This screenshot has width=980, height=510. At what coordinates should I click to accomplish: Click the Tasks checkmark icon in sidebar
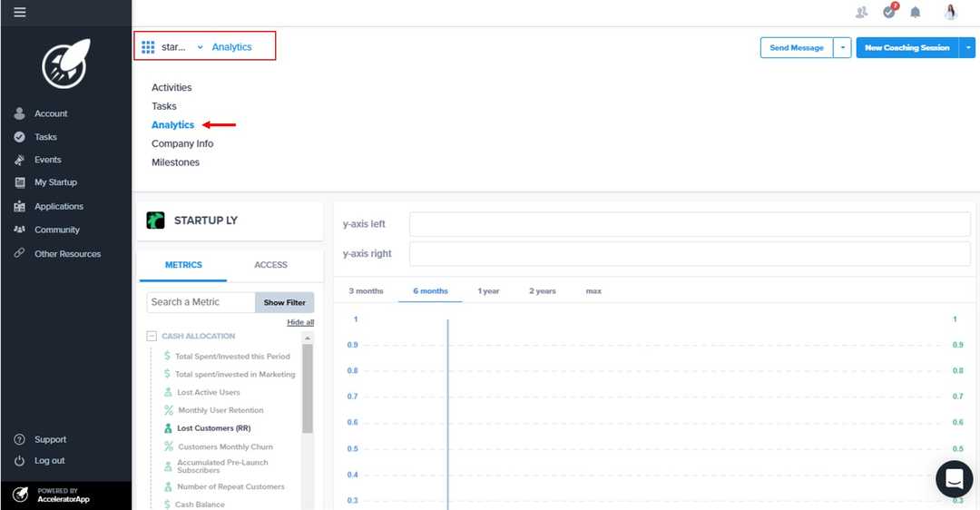tap(19, 137)
